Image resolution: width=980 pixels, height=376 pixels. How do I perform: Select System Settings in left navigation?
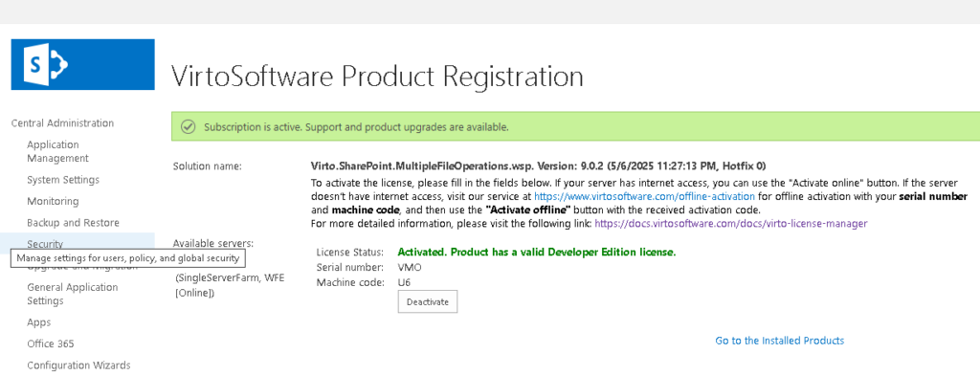pos(63,180)
